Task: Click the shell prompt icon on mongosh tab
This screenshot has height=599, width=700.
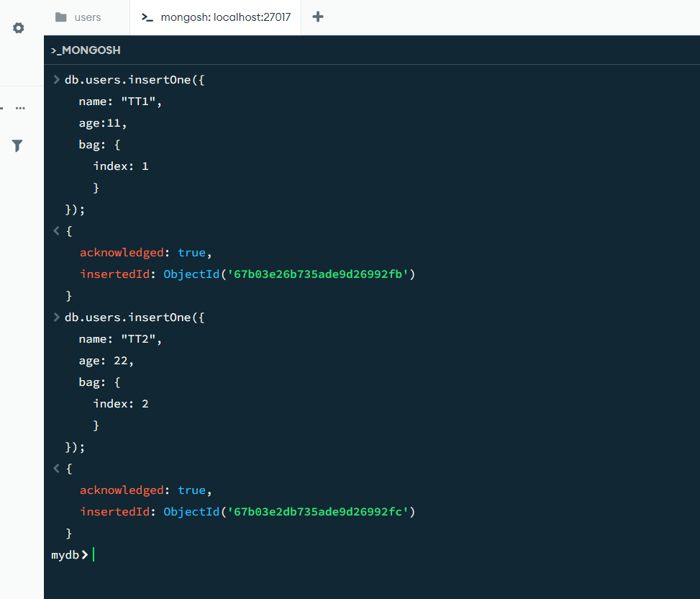Action: coord(147,17)
